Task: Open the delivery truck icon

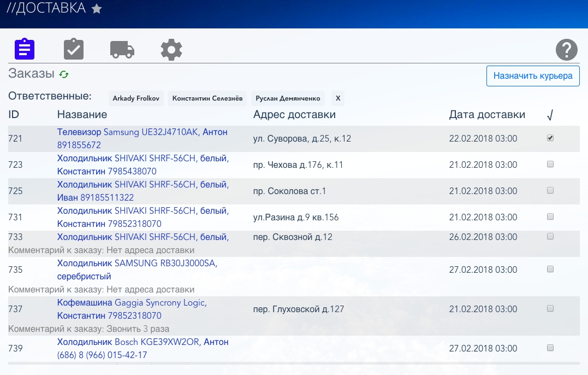Action: coord(122,49)
